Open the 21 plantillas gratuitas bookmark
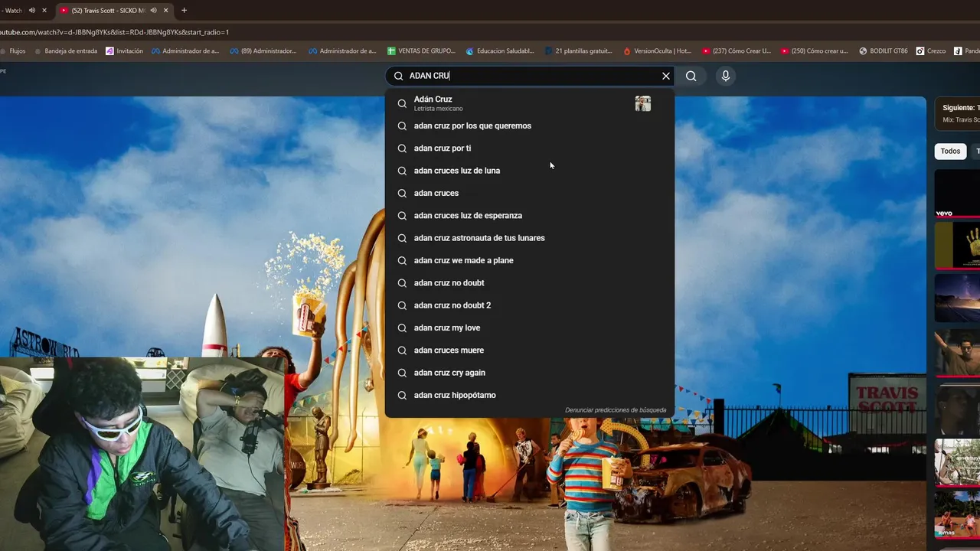Screen dimensions: 980x551 579,51
